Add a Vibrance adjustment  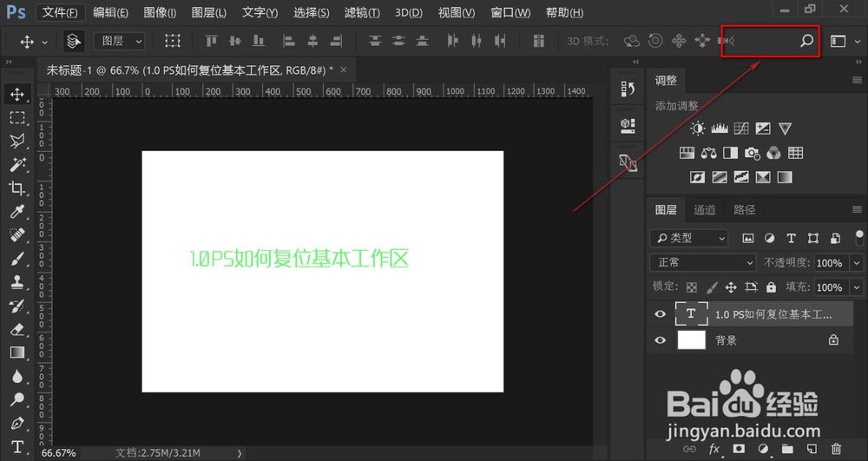[785, 129]
